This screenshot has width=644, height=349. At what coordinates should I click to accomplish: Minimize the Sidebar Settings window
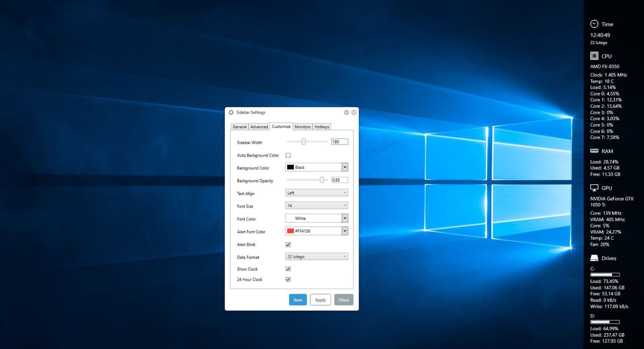[346, 112]
